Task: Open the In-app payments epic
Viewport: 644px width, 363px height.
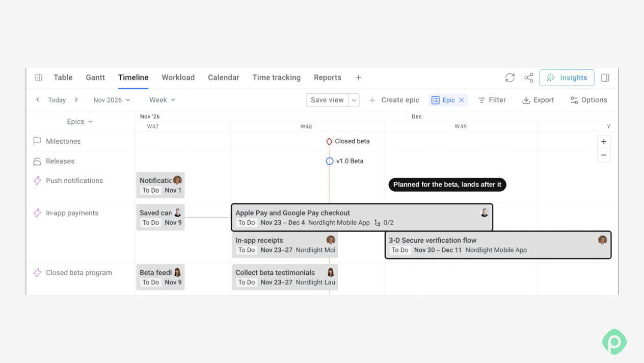Action: (72, 213)
